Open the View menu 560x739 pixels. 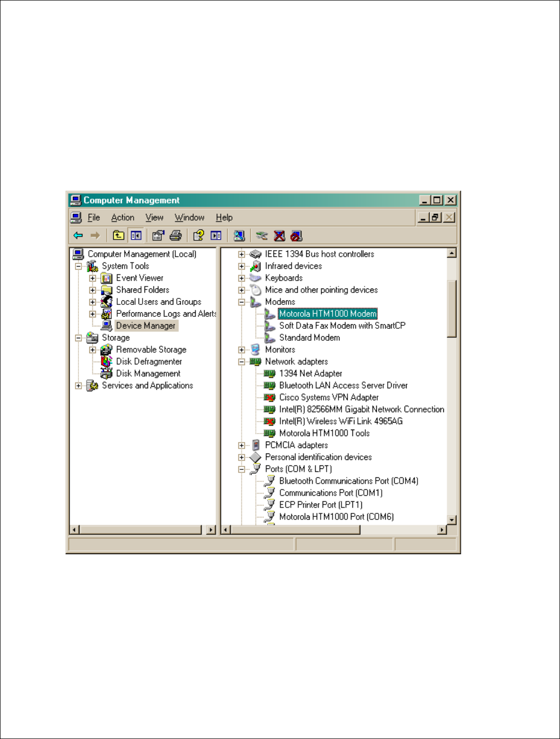coord(154,218)
